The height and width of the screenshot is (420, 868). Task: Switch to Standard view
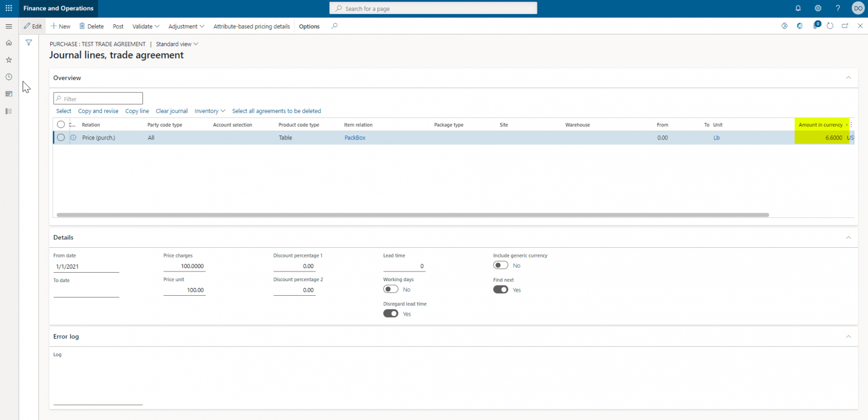pyautogui.click(x=176, y=43)
